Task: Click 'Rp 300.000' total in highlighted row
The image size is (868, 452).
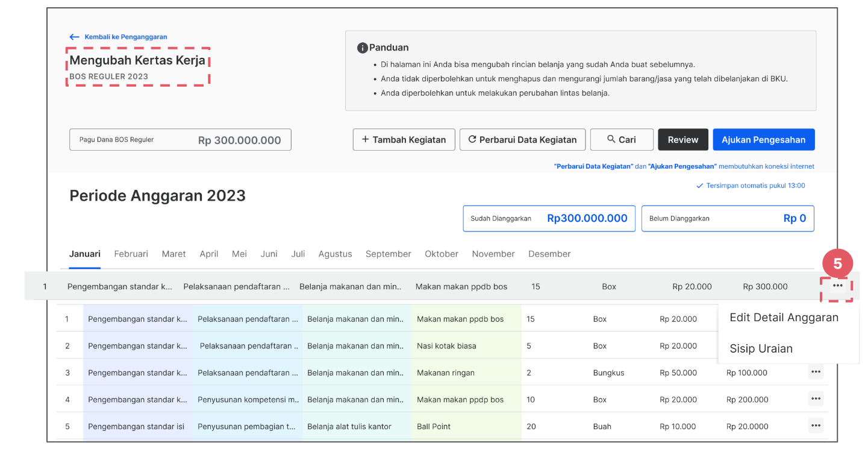Action: coord(765,286)
